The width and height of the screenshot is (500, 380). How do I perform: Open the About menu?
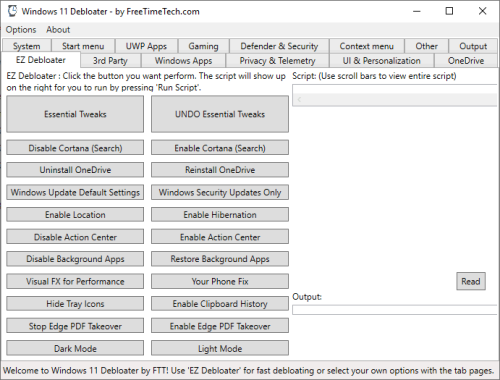(x=58, y=30)
